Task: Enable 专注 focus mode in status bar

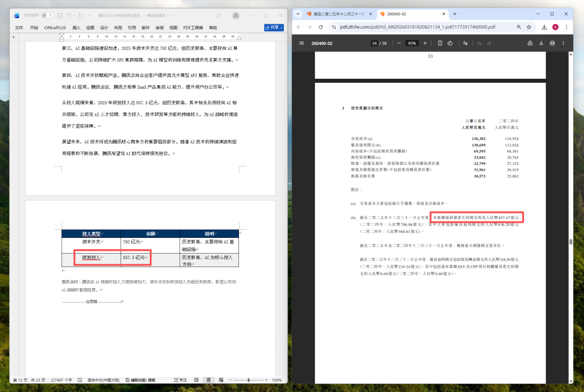Action: click(180, 380)
